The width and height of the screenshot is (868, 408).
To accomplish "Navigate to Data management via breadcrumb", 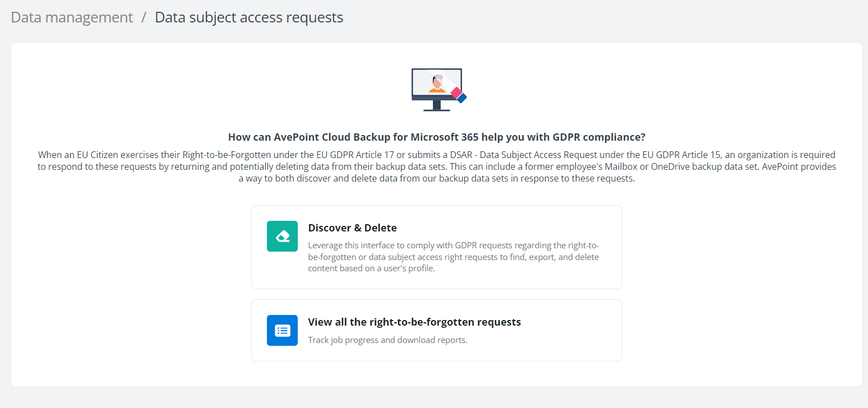I will coord(71,17).
